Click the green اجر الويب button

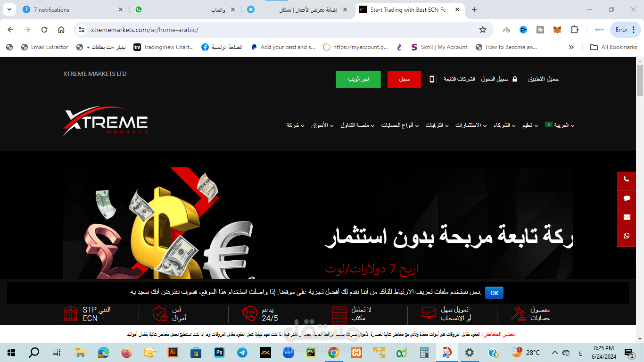pyautogui.click(x=358, y=79)
